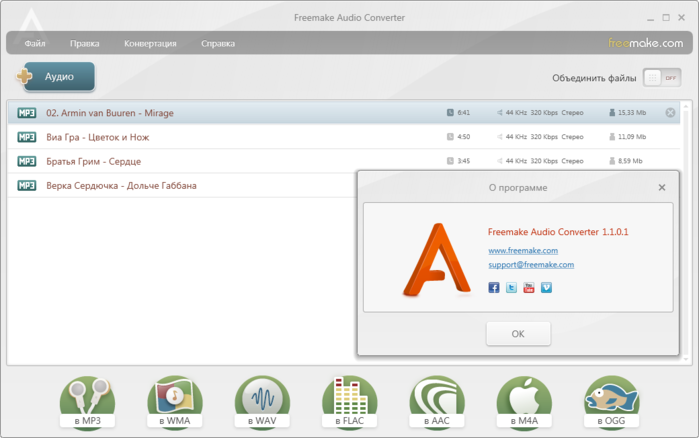Open the Файл menu
This screenshot has height=438, width=699.
click(x=35, y=43)
